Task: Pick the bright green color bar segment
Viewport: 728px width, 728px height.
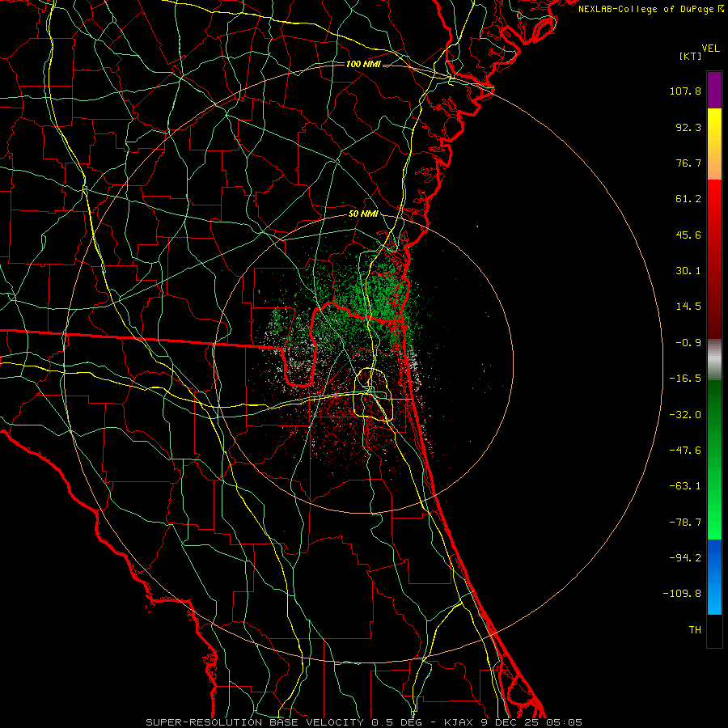Action: [714, 459]
